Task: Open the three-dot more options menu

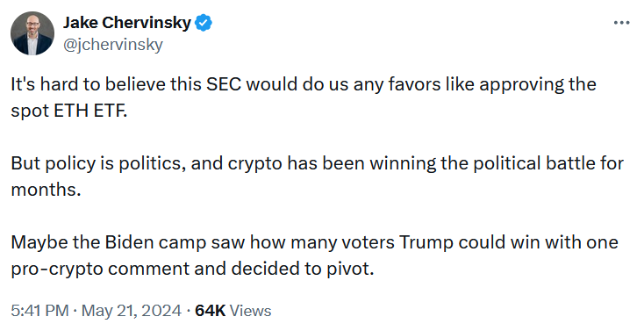Action: [x=621, y=23]
